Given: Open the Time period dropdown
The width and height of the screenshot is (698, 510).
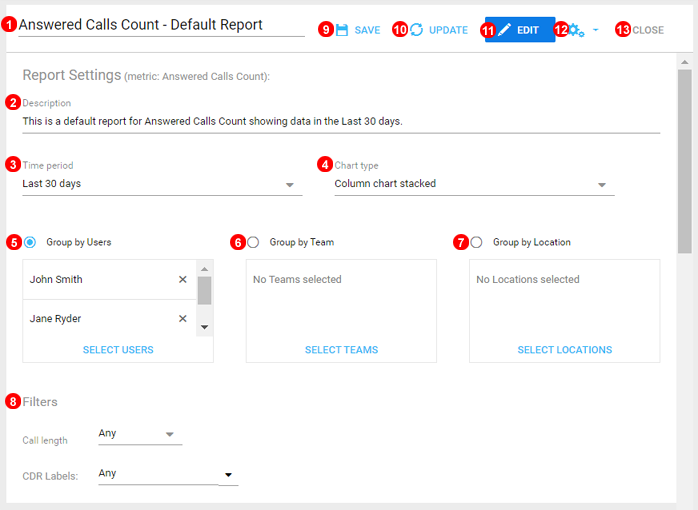Looking at the screenshot, I should pyautogui.click(x=162, y=184).
